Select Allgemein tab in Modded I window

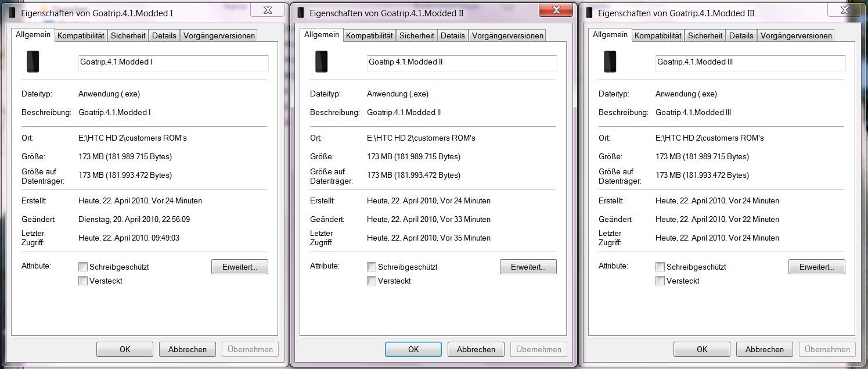point(34,34)
